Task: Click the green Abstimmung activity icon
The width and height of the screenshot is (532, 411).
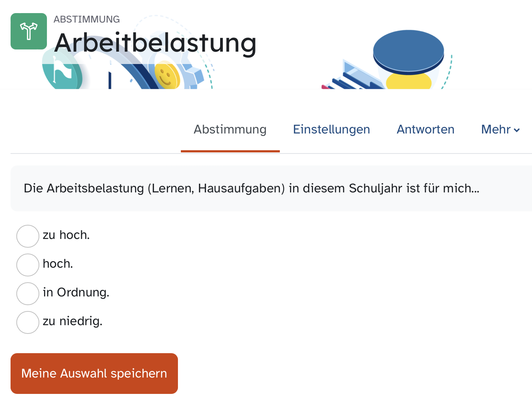Action: [29, 31]
